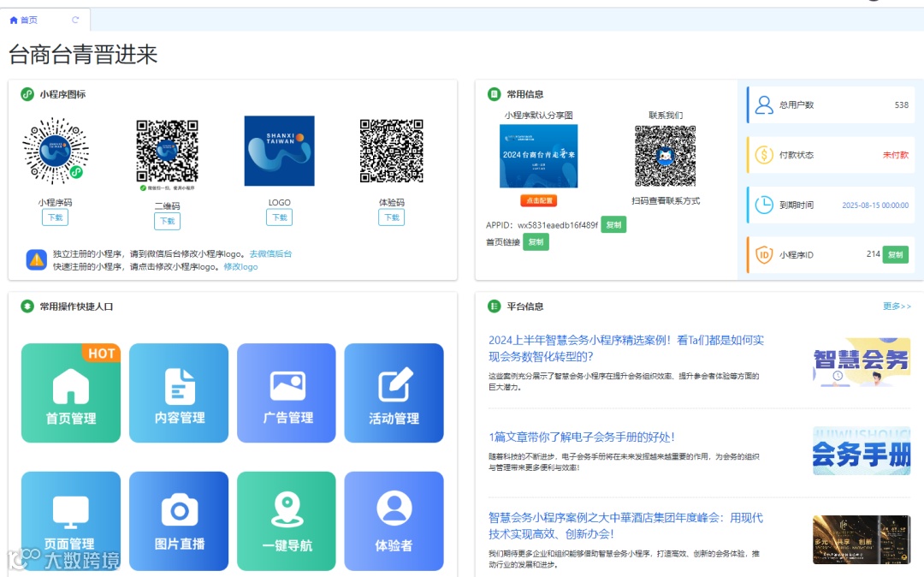Click the 总用户数 user icon
Screen dimensions: 924x577
click(x=764, y=105)
